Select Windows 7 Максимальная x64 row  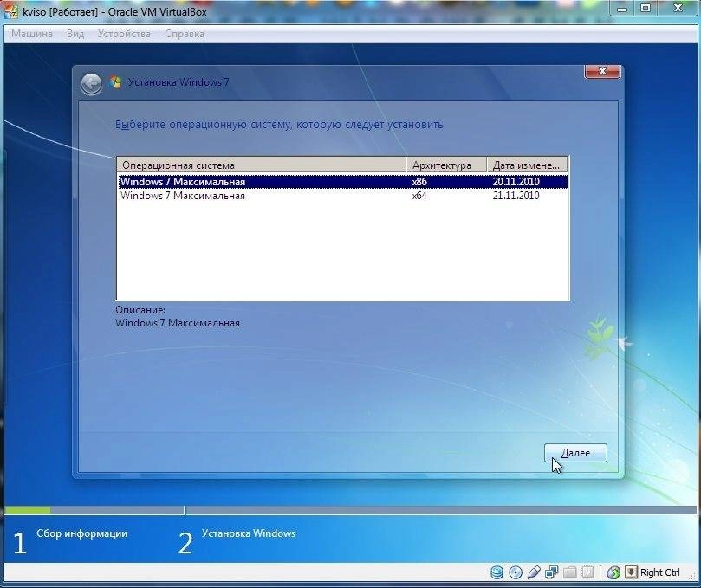343,196
